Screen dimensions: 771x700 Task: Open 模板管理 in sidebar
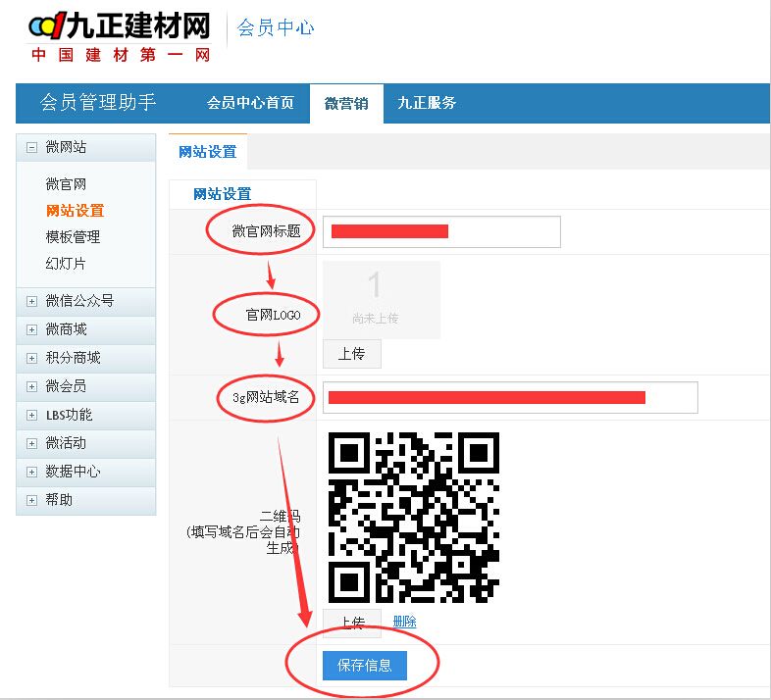(73, 237)
